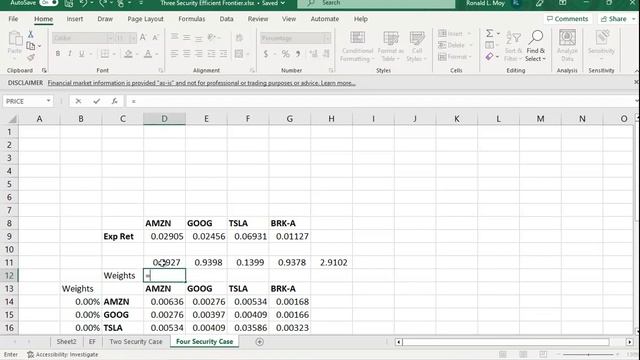Click the Fill Color paint bucket icon

point(128,54)
